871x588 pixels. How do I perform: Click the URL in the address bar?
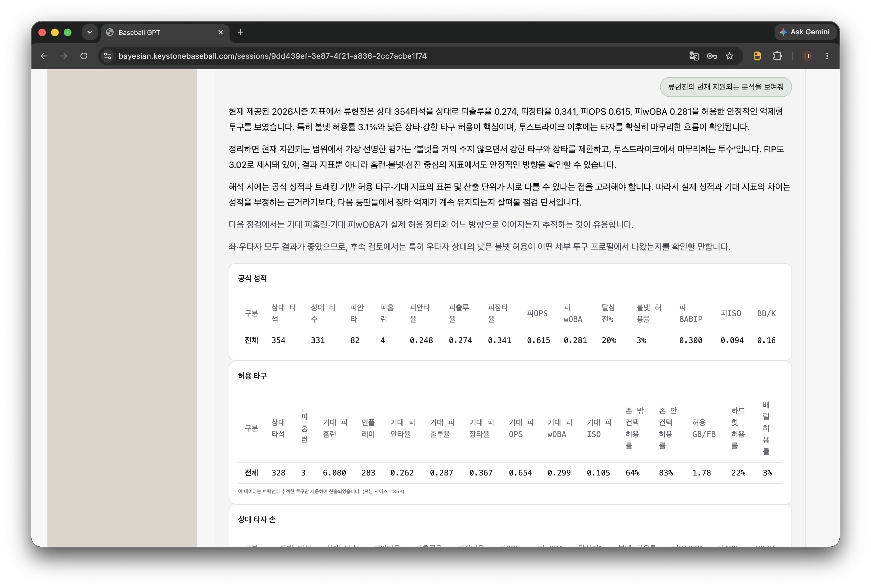coord(272,56)
